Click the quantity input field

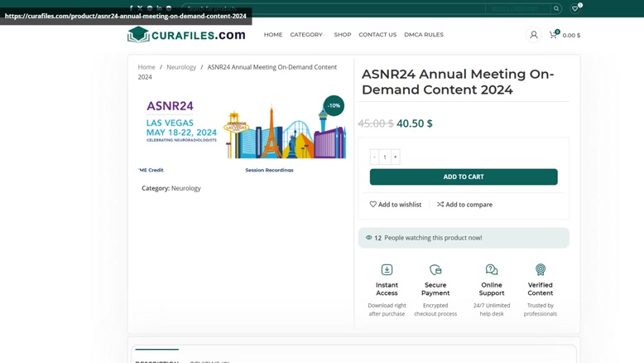(385, 157)
